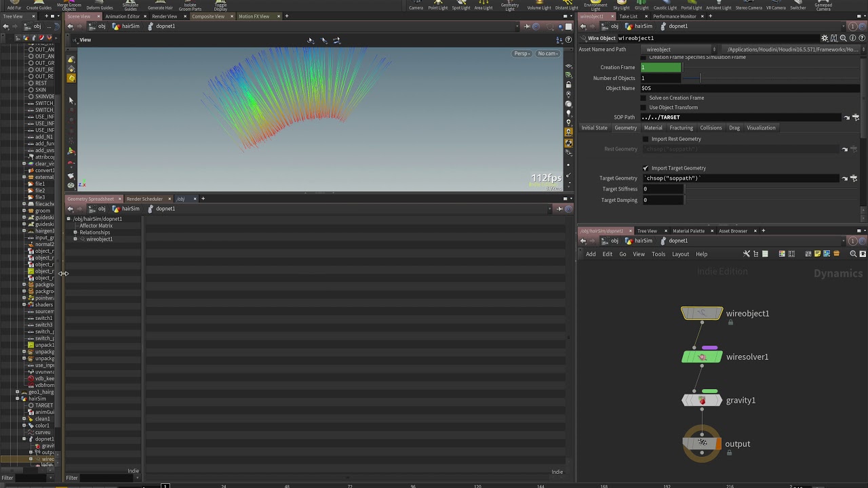This screenshot has height=488, width=868.
Task: Click the output node
Action: [702, 444]
